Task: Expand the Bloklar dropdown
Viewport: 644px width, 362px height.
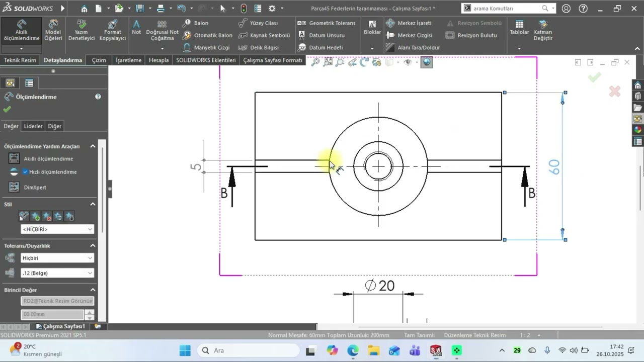Action: [x=372, y=49]
